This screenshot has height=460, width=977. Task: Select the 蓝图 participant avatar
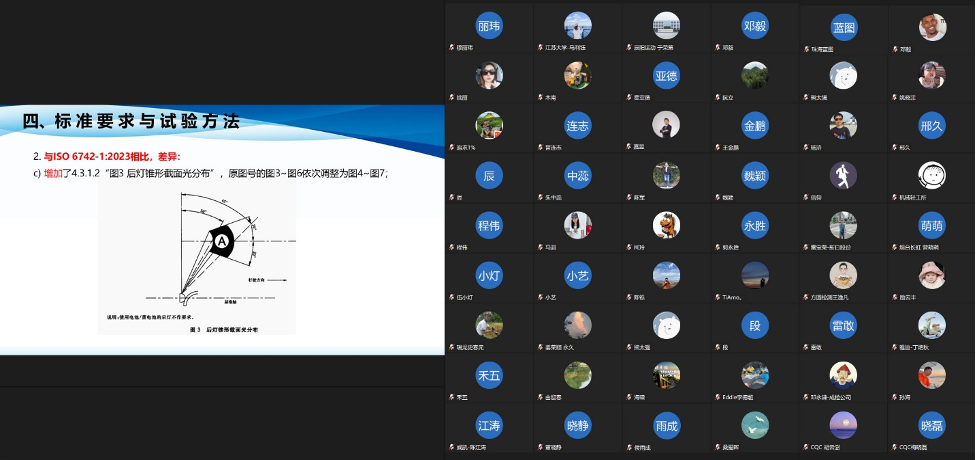click(x=843, y=26)
